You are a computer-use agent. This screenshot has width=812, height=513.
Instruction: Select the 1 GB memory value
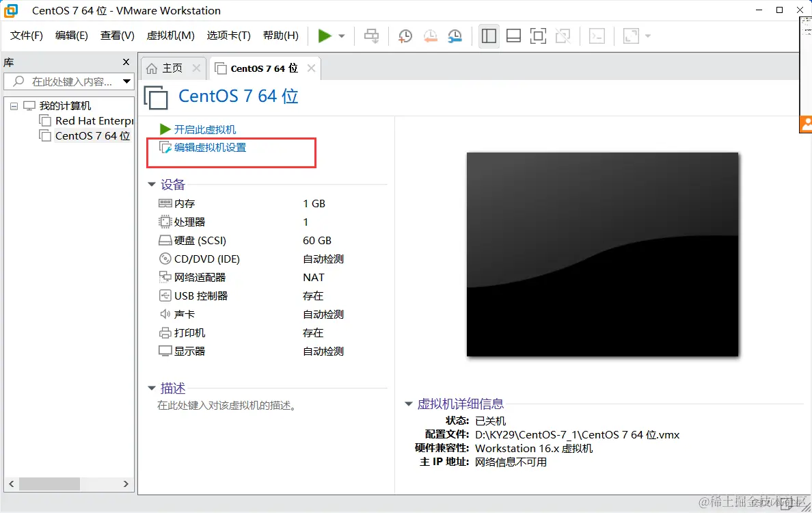point(314,204)
